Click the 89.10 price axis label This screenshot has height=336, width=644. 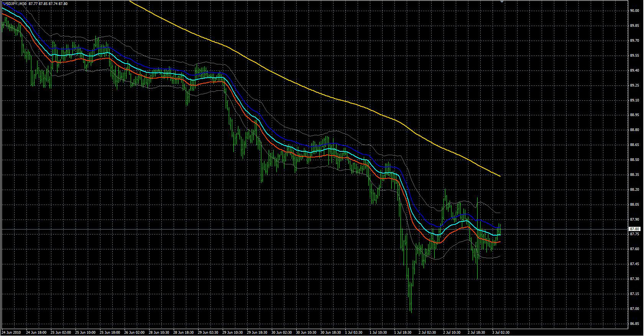tap(634, 100)
